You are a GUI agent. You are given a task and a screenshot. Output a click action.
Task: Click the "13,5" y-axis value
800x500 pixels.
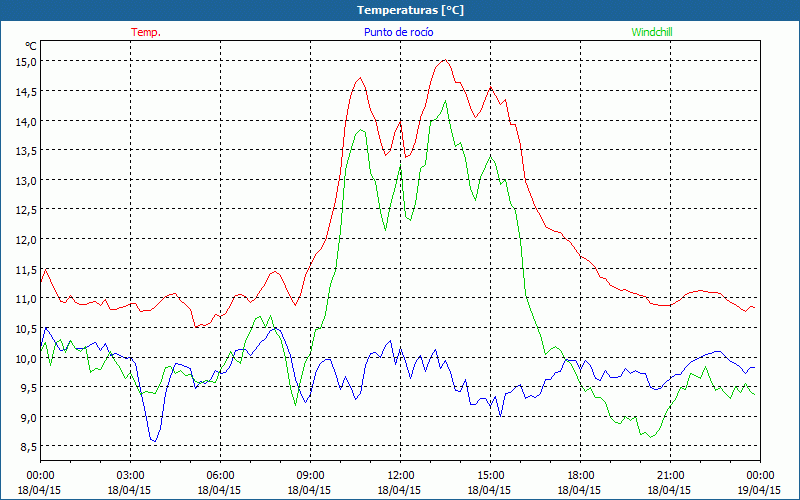[27, 151]
